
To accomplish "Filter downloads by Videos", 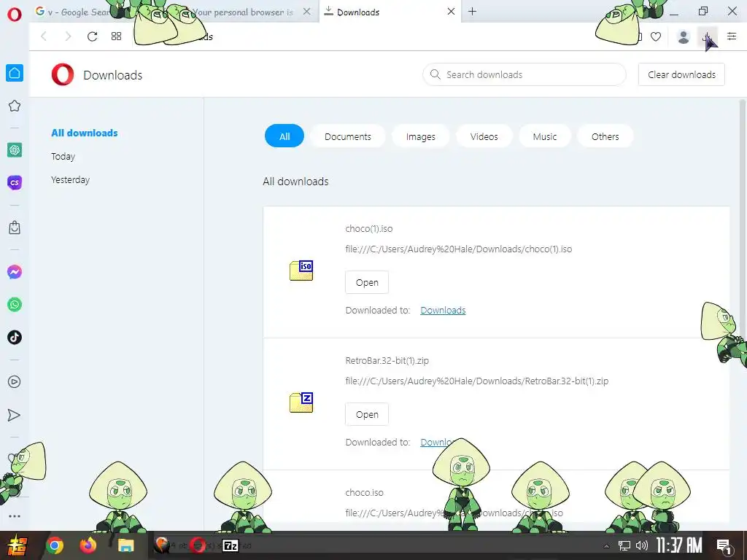I will click(x=484, y=136).
